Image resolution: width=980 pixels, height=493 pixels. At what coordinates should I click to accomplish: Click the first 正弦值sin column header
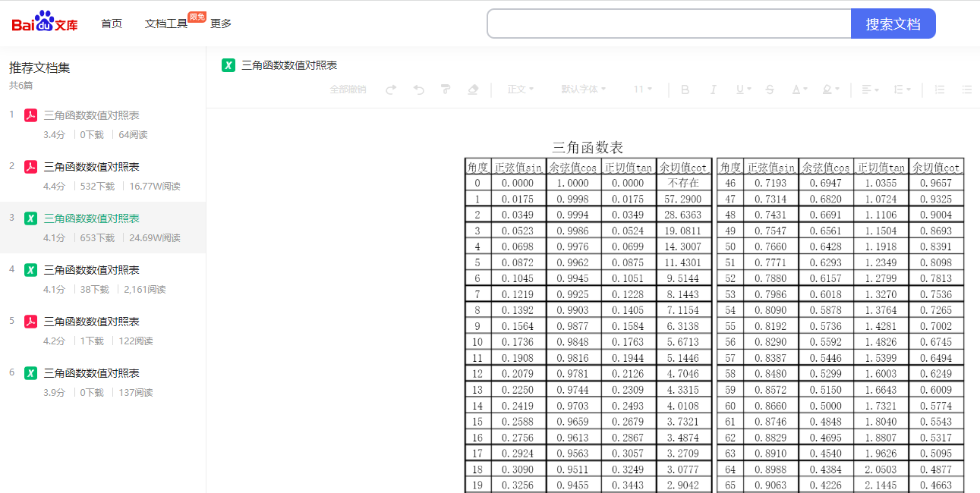(518, 167)
